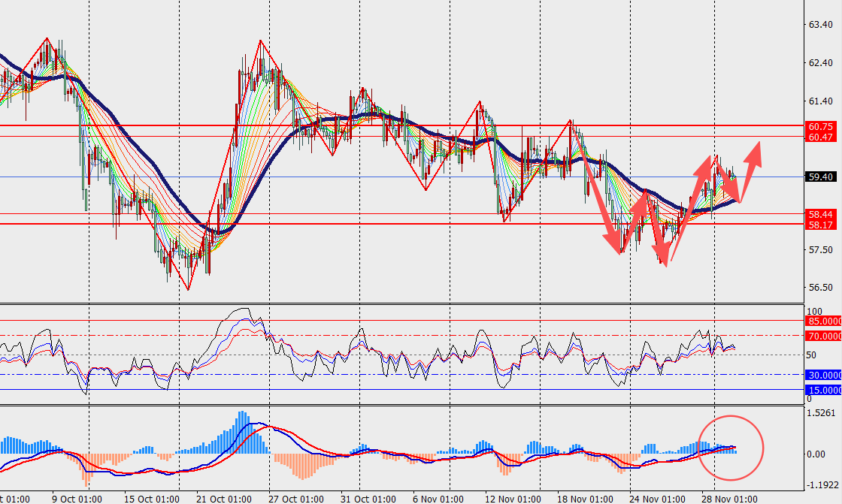Click the 63.40 price axis value
This screenshot has width=842, height=504.
click(819, 24)
